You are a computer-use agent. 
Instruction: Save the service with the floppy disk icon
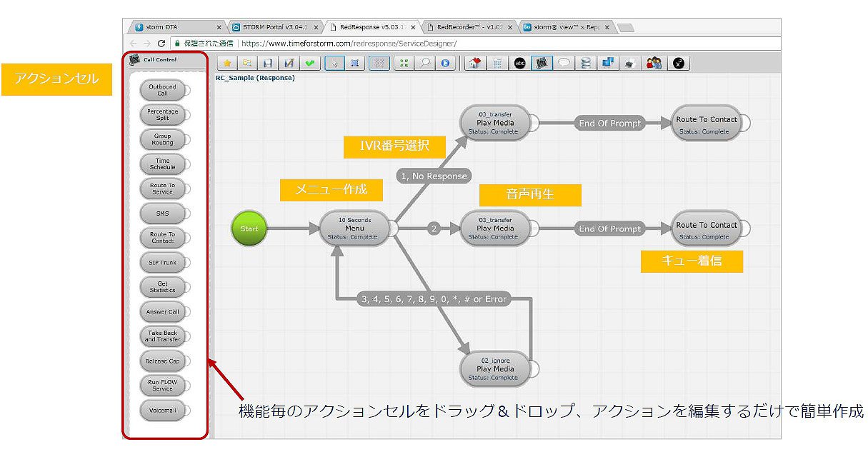268,63
